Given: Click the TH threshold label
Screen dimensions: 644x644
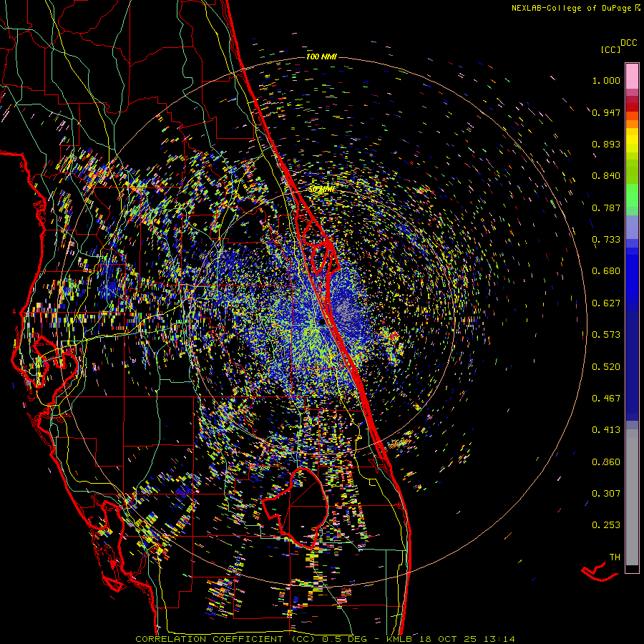Looking at the screenshot, I should point(615,557).
